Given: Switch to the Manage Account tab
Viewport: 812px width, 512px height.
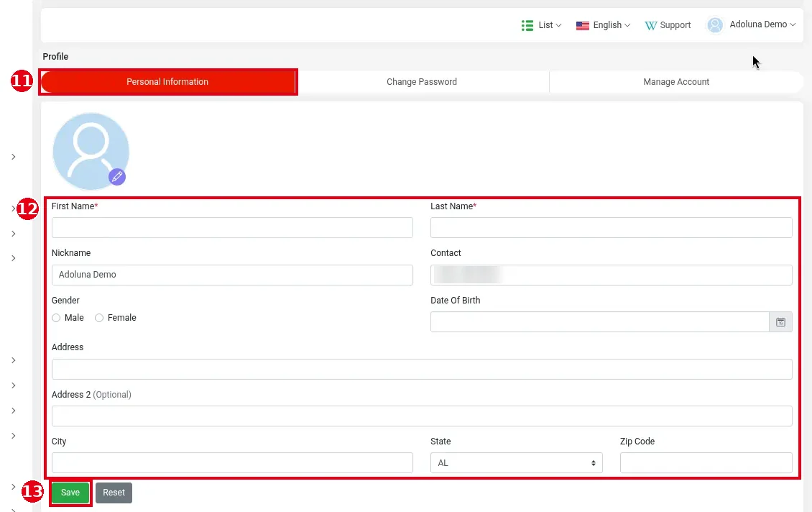Looking at the screenshot, I should [675, 82].
